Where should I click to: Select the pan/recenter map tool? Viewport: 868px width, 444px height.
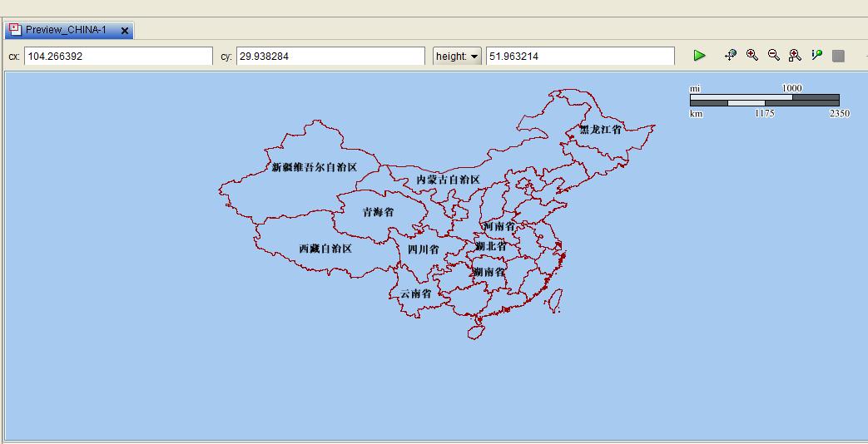[x=731, y=56]
